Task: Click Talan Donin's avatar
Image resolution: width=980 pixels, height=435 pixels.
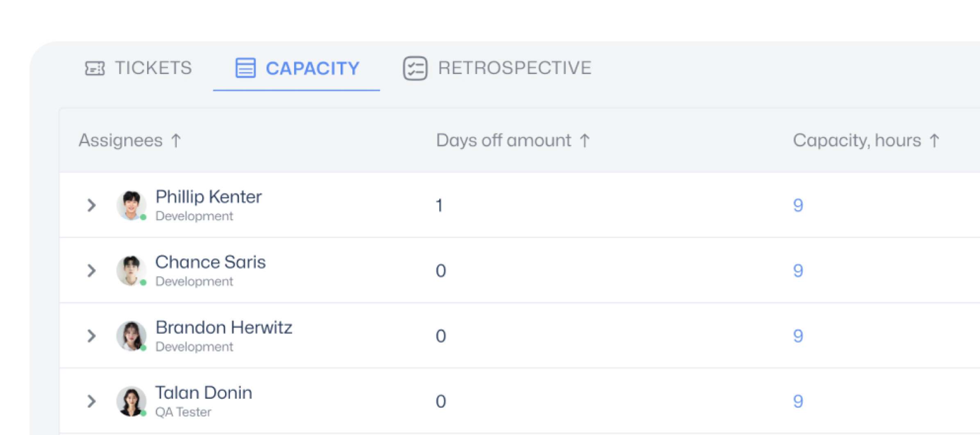Action: pyautogui.click(x=132, y=401)
